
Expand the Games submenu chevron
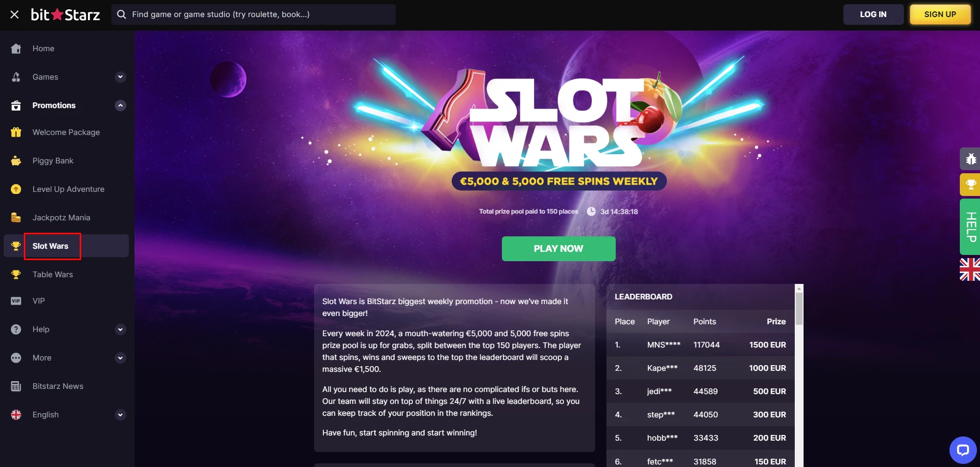click(121, 77)
